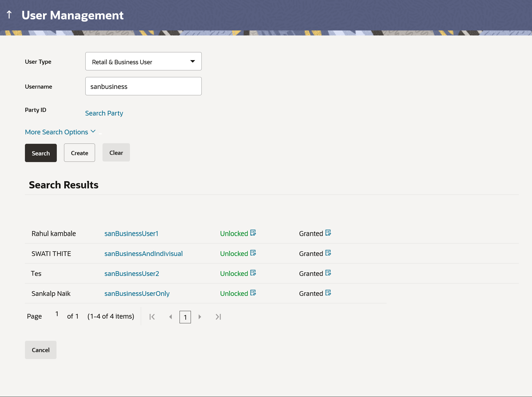Go to first page of results

click(x=152, y=317)
